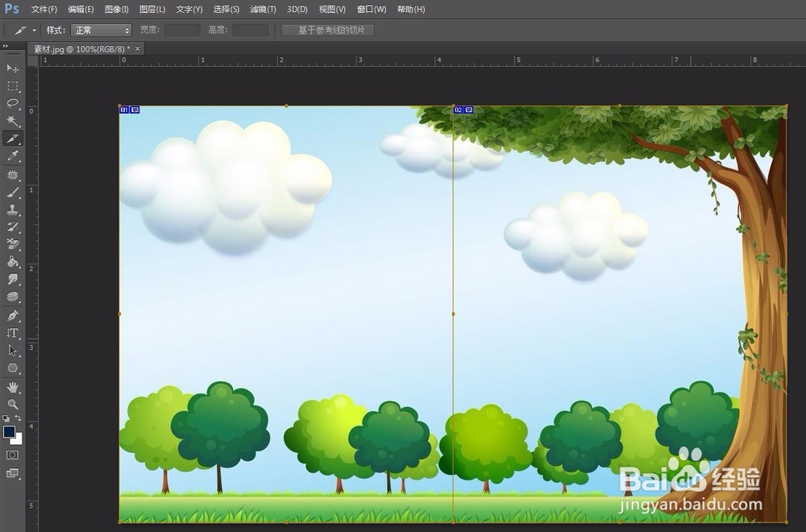This screenshot has width=806, height=532.
Task: Click the ruler origin corner box
Action: pyautogui.click(x=33, y=61)
